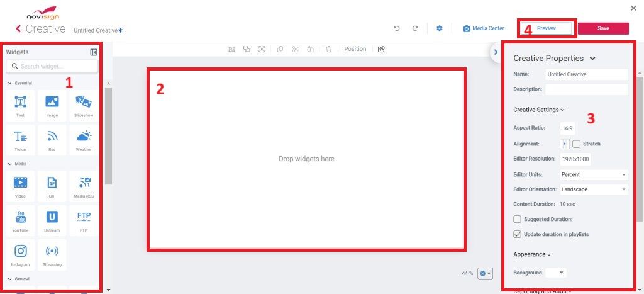
Task: Open the Editor Orientation dropdown
Action: [594, 189]
